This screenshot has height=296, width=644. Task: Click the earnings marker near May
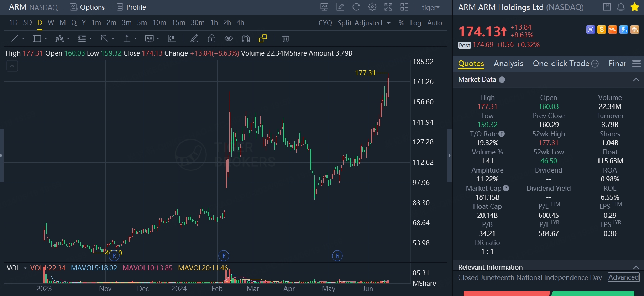[x=337, y=255]
